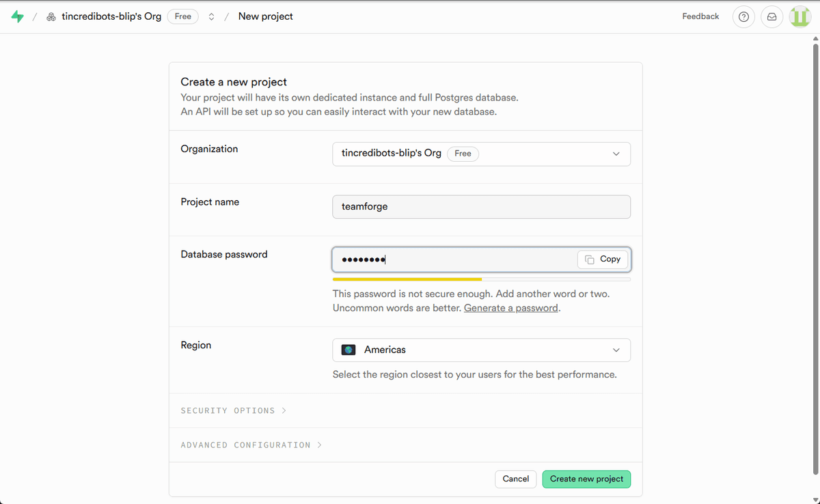Click the Free plan badge dropdown area
Image resolution: width=820 pixels, height=504 pixels.
tap(182, 16)
